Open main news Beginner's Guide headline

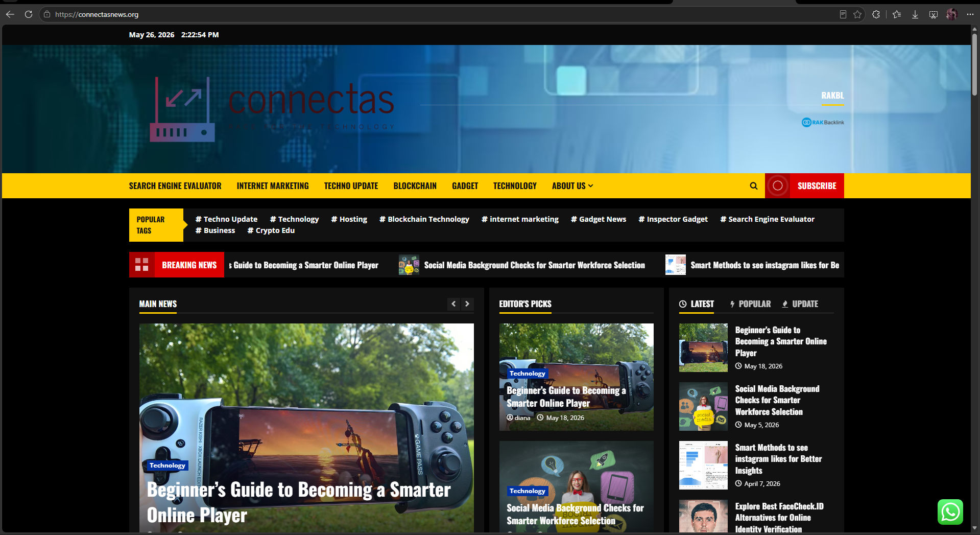click(299, 502)
